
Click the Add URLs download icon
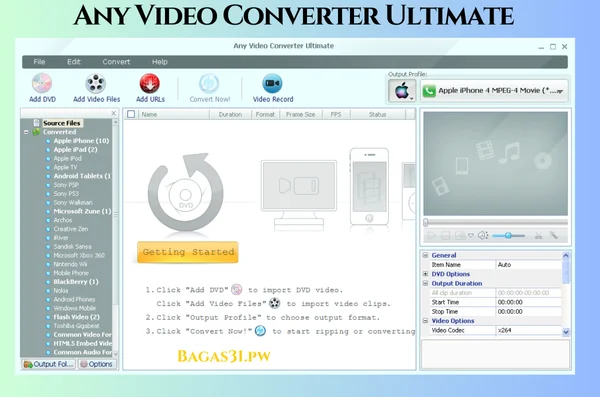coord(150,83)
